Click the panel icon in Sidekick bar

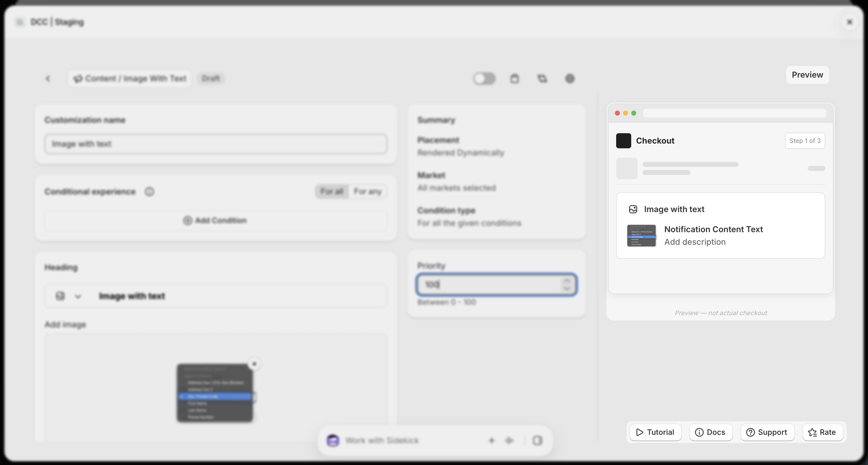[537, 440]
